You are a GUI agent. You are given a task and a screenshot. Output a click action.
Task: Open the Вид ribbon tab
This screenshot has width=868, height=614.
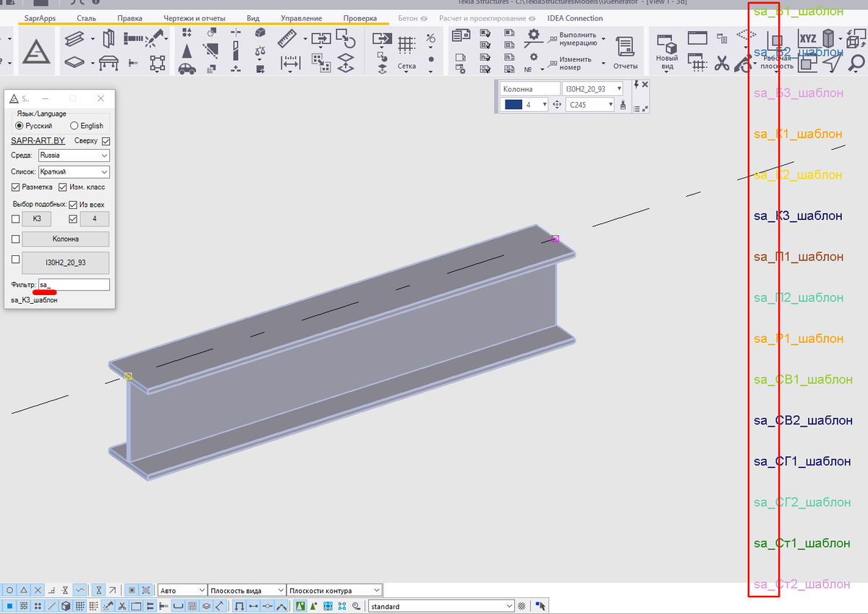(x=253, y=18)
